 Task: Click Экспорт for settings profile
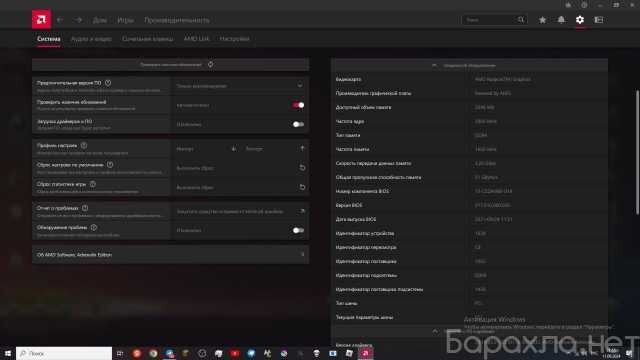coord(274,149)
